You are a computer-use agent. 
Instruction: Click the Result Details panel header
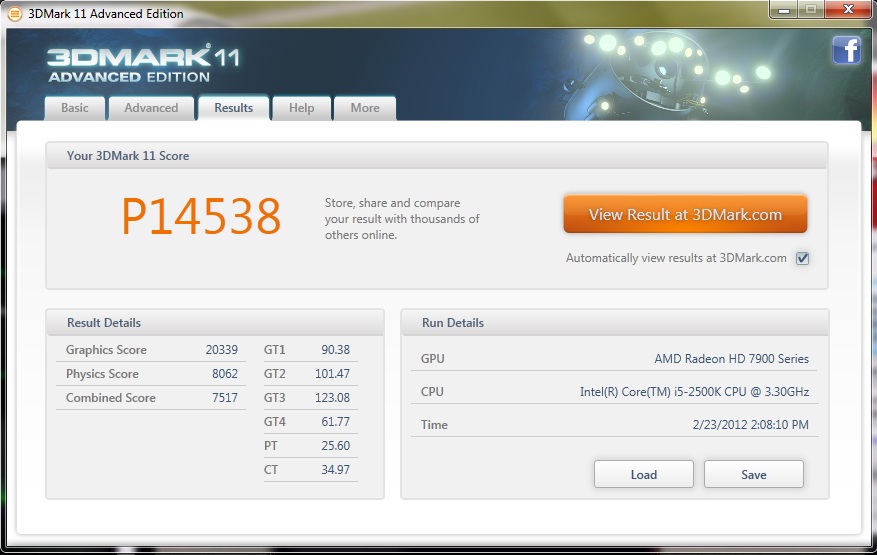pos(215,323)
